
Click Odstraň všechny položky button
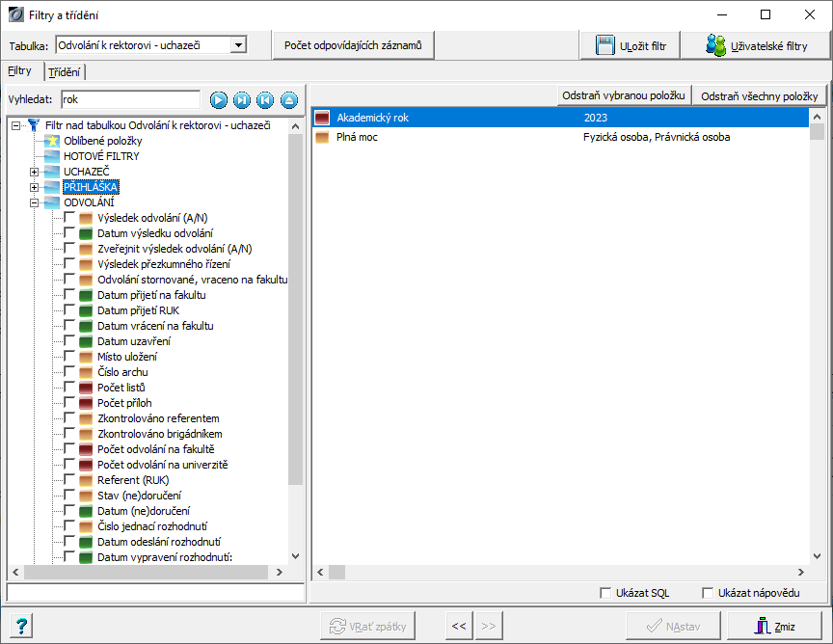click(760, 96)
